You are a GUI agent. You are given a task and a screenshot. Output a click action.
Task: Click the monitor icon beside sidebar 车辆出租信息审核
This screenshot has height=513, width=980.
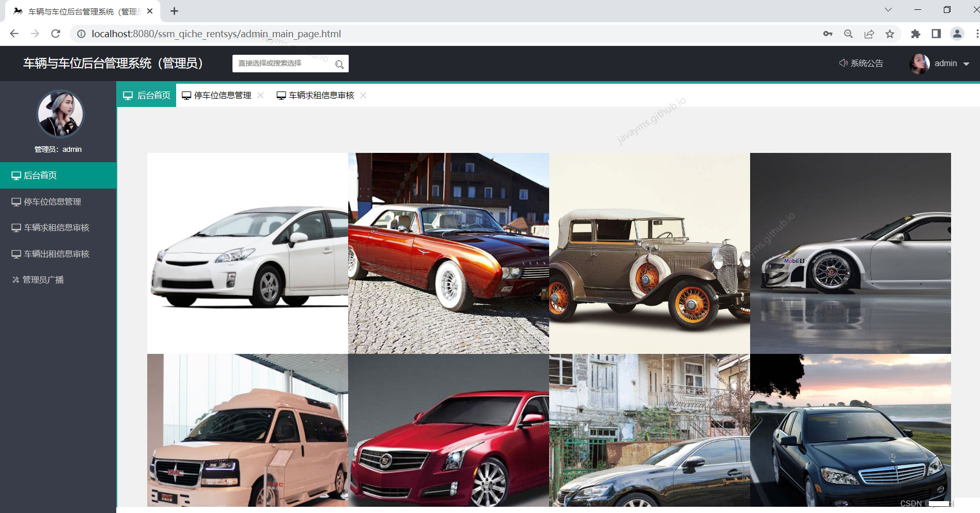pos(16,254)
